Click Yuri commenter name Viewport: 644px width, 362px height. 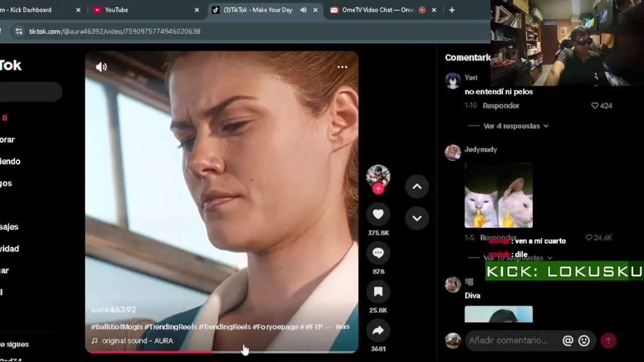[471, 77]
